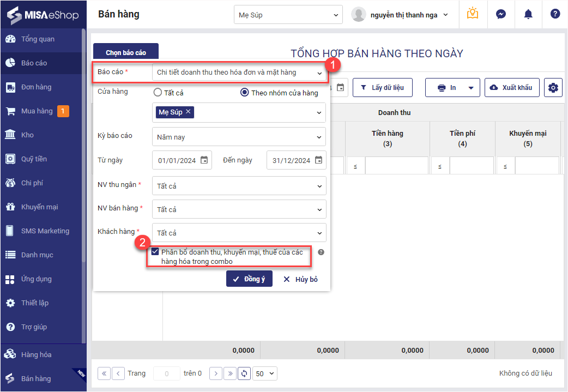This screenshot has width=568, height=392.
Task: Click the Chọn báo cáo tab
Action: pos(126,52)
